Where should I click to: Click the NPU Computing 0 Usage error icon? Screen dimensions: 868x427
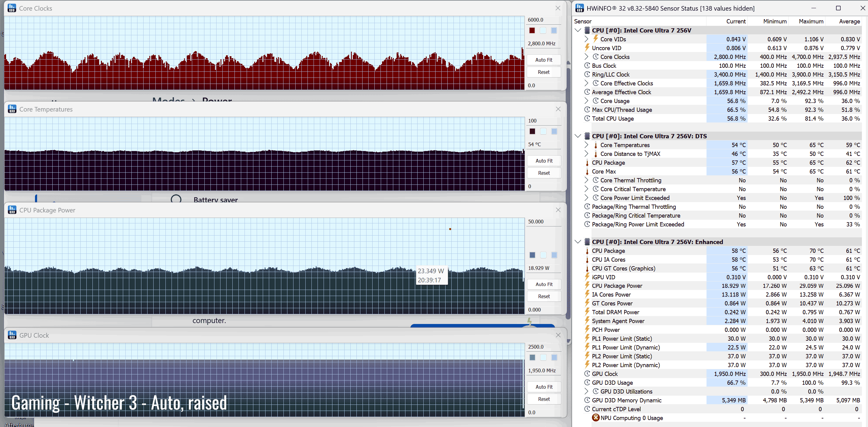pyautogui.click(x=596, y=418)
